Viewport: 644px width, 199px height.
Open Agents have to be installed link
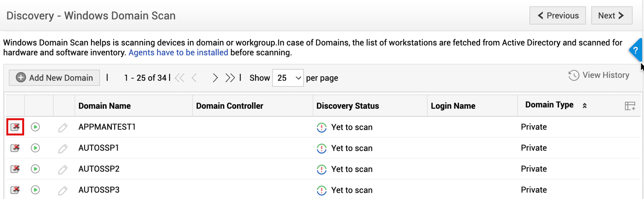coord(178,53)
